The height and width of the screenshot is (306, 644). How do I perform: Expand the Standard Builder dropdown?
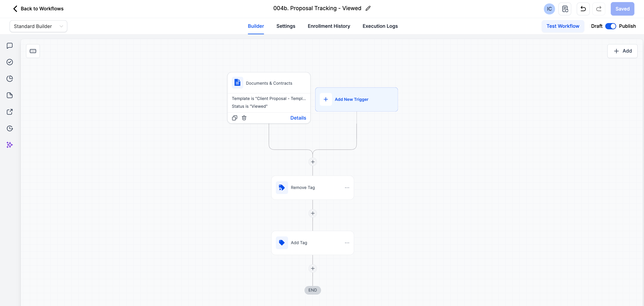click(x=38, y=26)
